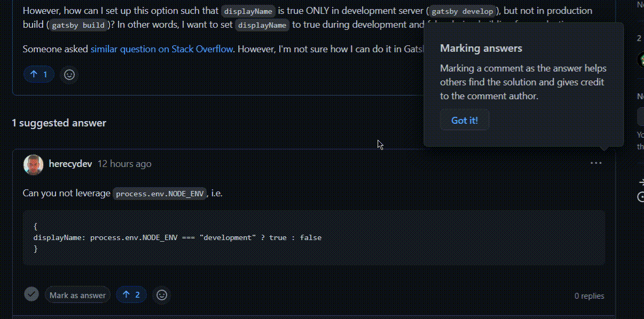
Task: Upvote the original question post
Action: pyautogui.click(x=39, y=74)
